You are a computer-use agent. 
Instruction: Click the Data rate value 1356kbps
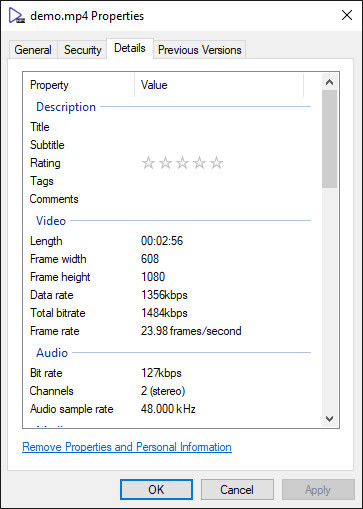[164, 295]
